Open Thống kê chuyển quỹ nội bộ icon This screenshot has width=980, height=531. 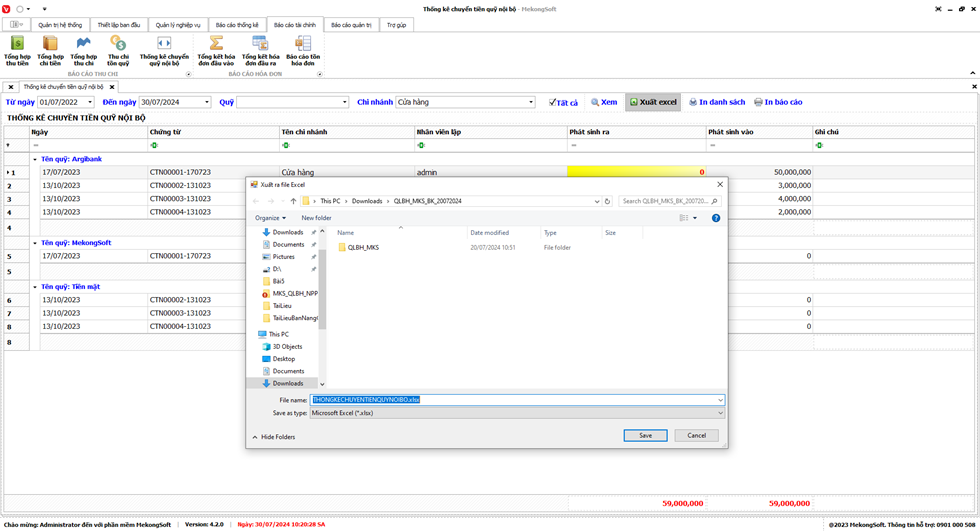click(x=164, y=50)
